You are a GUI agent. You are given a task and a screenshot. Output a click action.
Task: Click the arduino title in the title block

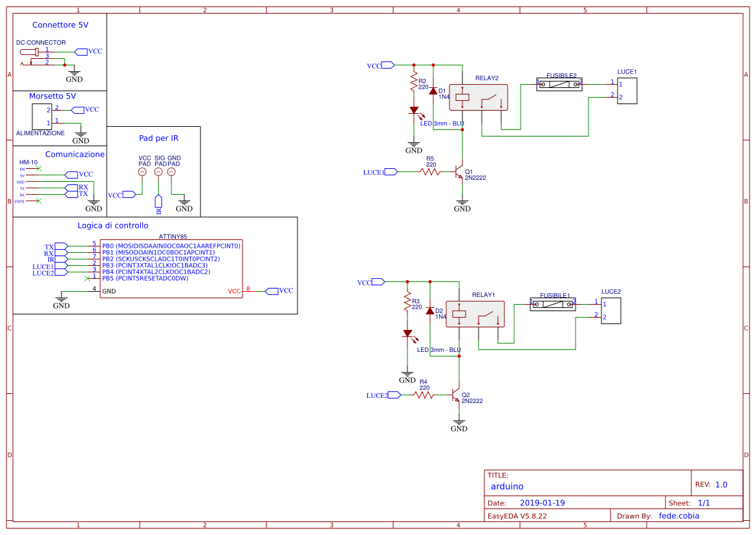pyautogui.click(x=508, y=486)
